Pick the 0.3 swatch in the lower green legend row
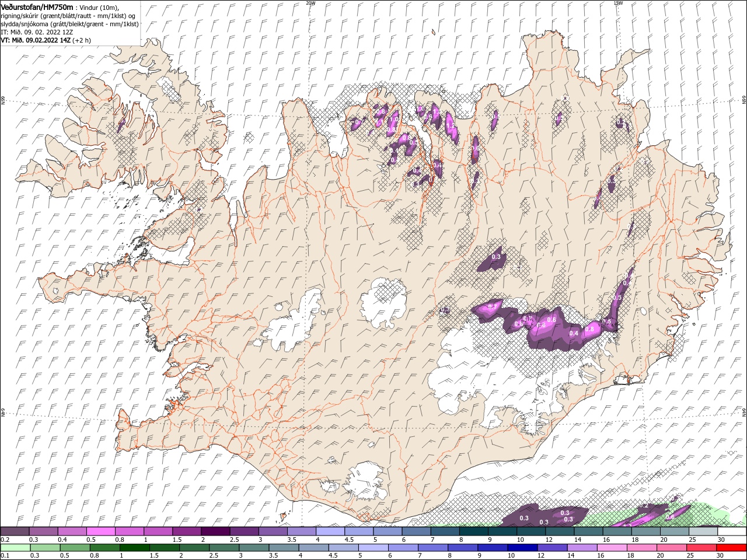 [45, 548]
